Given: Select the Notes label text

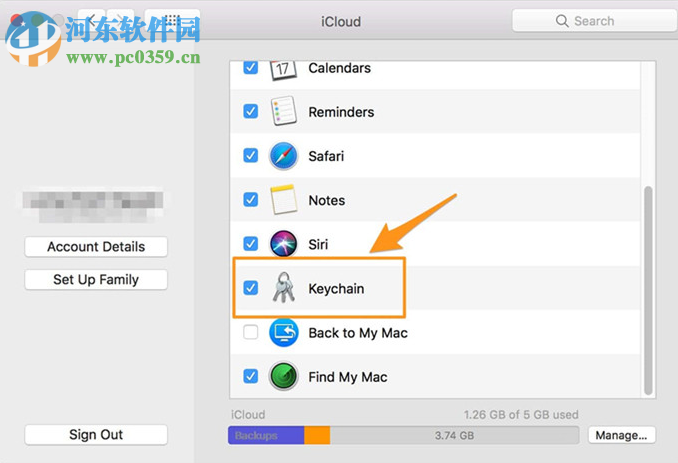Looking at the screenshot, I should [326, 201].
